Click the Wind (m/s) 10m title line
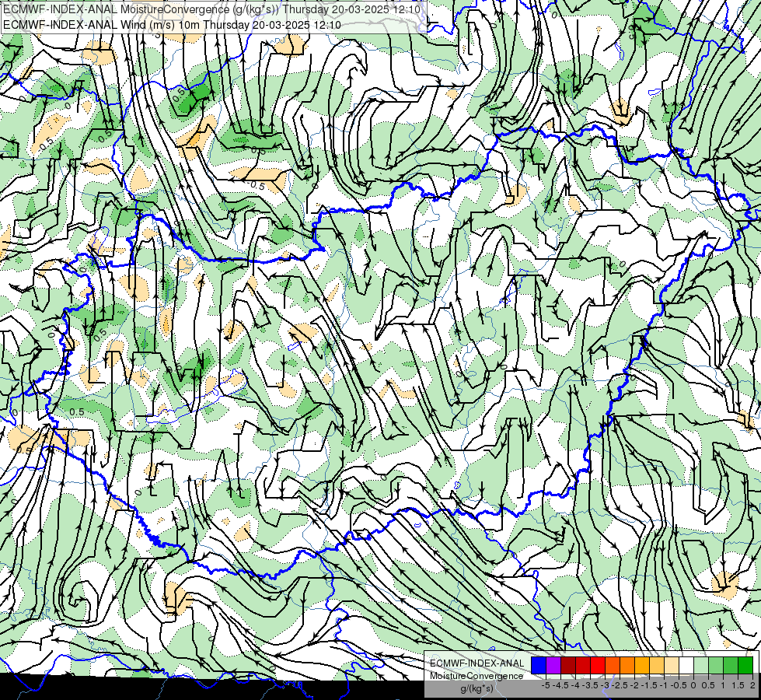The height and width of the screenshot is (700, 761). click(172, 25)
